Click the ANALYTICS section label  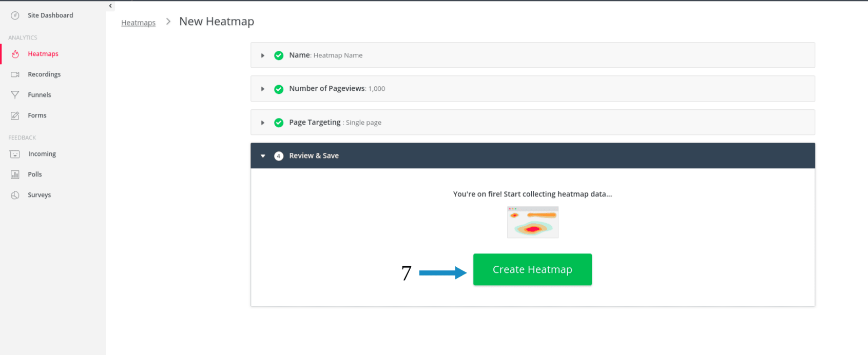[x=23, y=37]
